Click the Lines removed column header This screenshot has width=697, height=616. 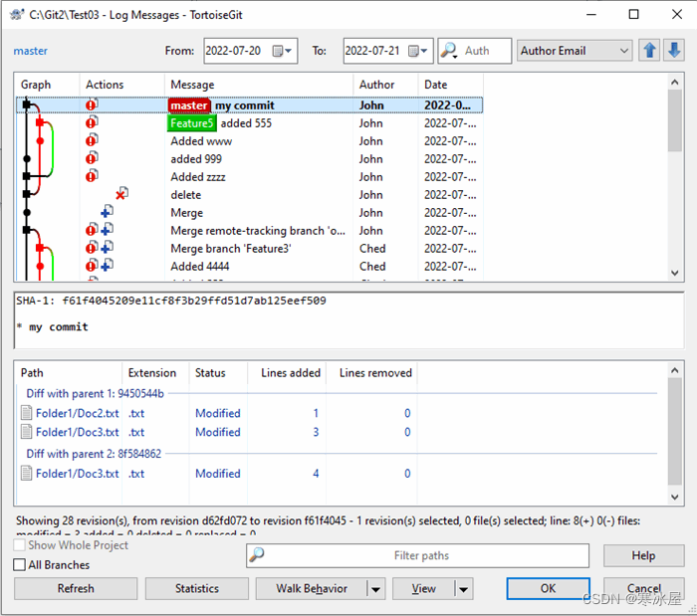point(372,372)
